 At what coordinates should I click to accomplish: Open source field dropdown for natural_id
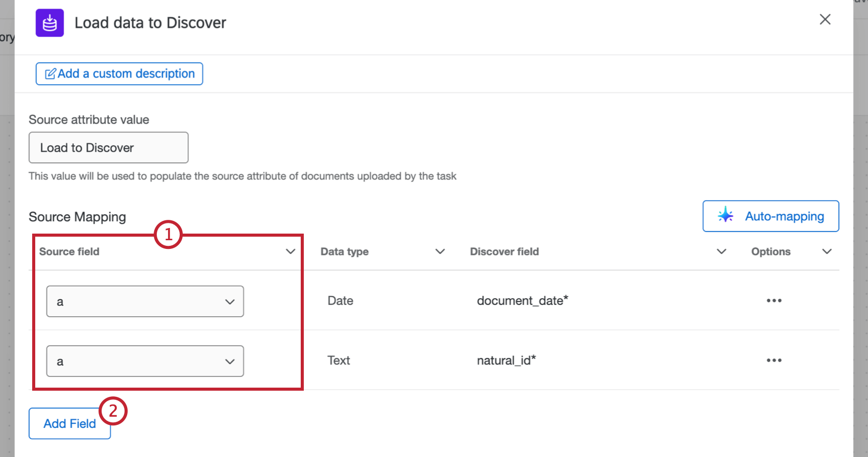point(145,361)
